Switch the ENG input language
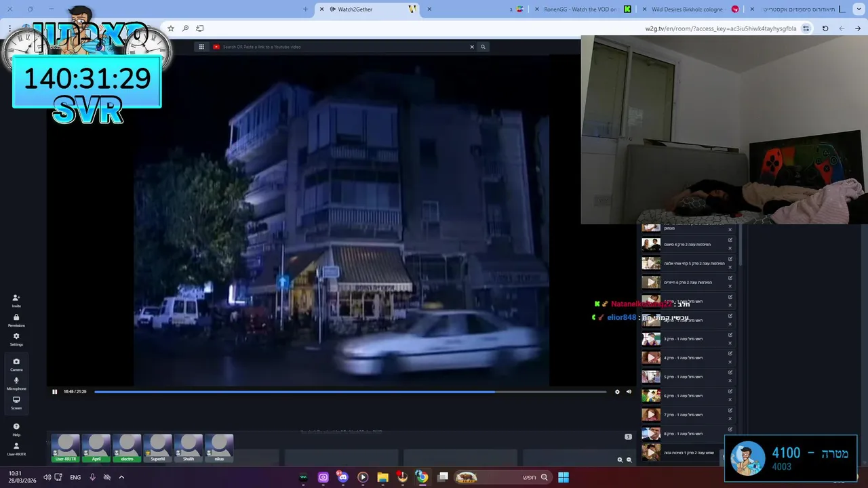 75,477
